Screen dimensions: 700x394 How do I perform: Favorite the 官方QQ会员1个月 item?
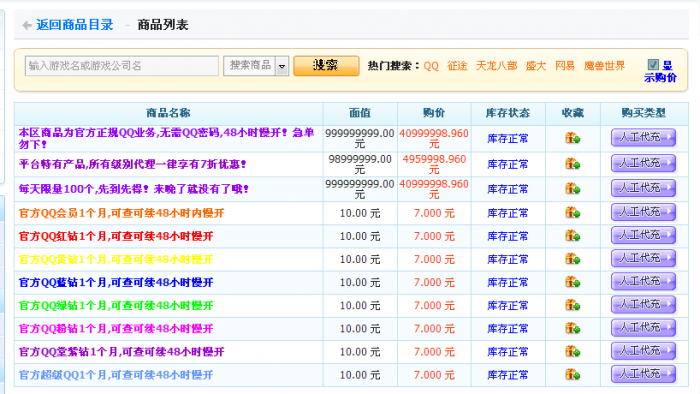click(x=573, y=212)
